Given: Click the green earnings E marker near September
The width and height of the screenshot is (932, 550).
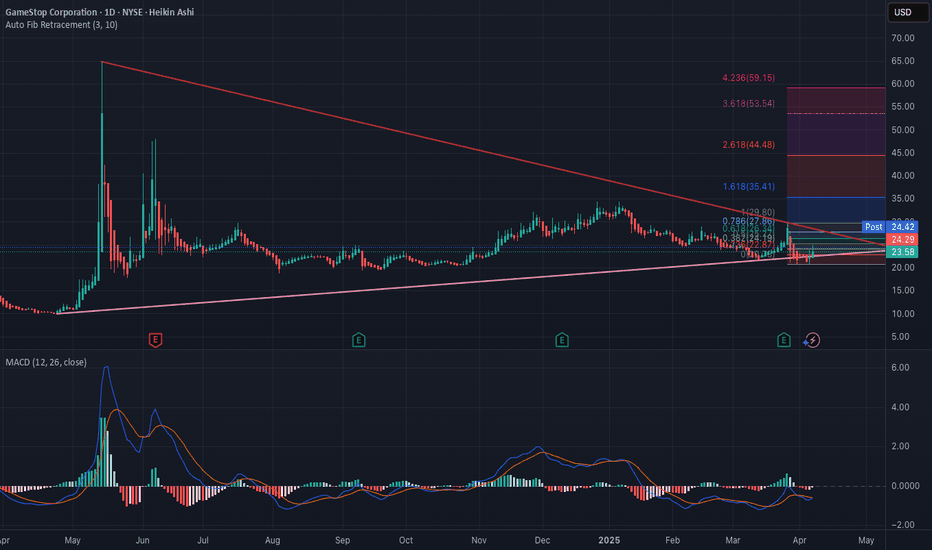Looking at the screenshot, I should click(358, 340).
